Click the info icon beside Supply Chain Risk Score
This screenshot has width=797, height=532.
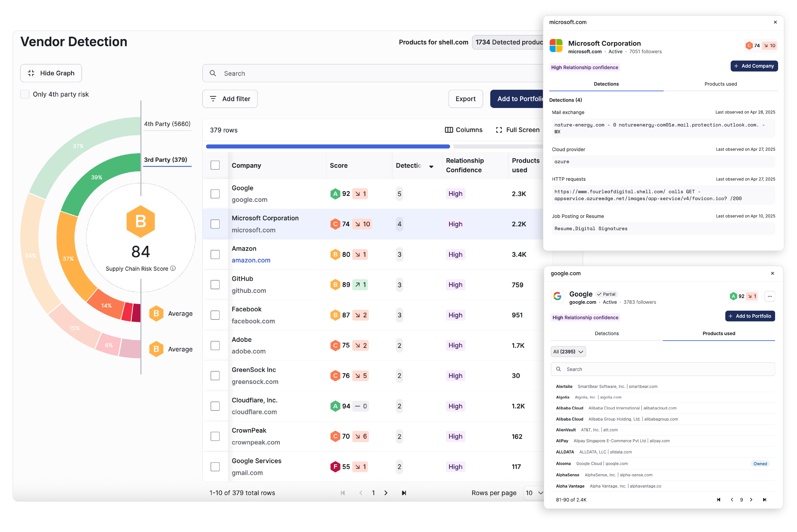click(173, 268)
